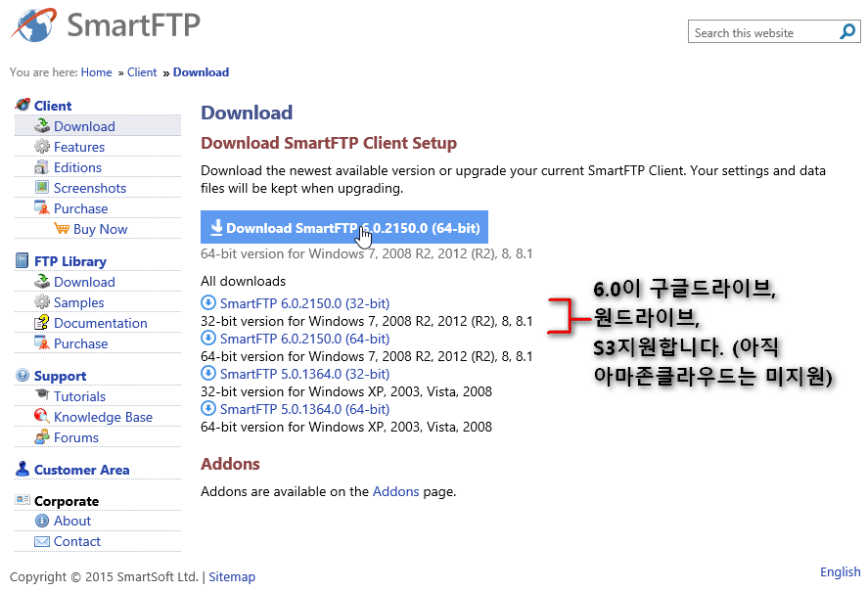Click the 'All downloads' label
Viewport: 868px width, 592px height.
(243, 281)
